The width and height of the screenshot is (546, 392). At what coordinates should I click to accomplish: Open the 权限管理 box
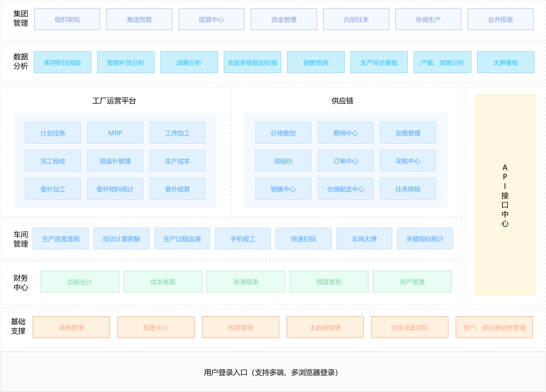(240, 327)
